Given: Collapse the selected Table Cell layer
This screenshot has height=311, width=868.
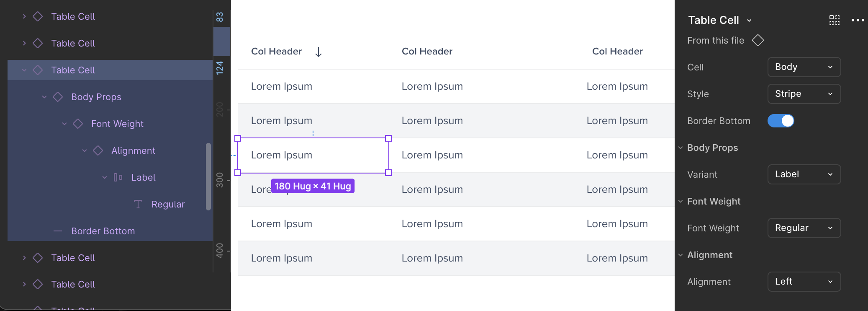Looking at the screenshot, I should (x=24, y=70).
